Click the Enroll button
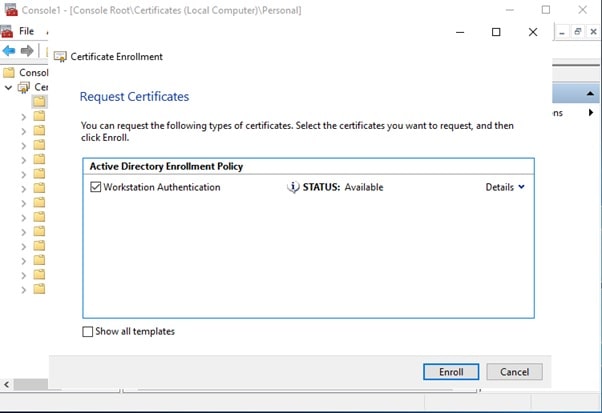The width and height of the screenshot is (602, 413). tap(451, 372)
